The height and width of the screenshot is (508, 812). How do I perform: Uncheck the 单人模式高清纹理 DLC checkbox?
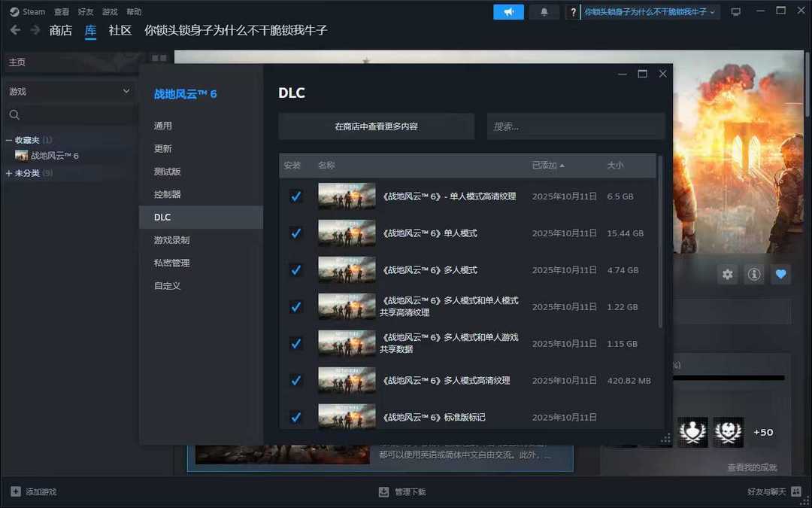pos(295,196)
